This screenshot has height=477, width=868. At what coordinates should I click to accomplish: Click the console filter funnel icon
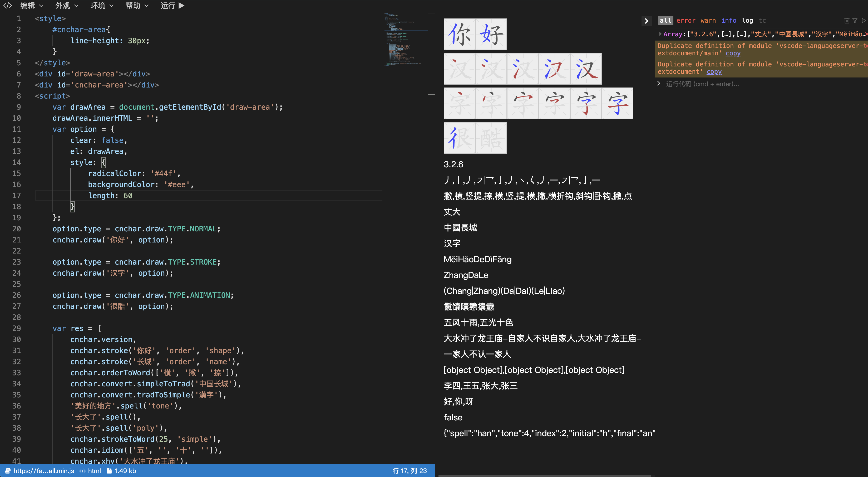855,21
